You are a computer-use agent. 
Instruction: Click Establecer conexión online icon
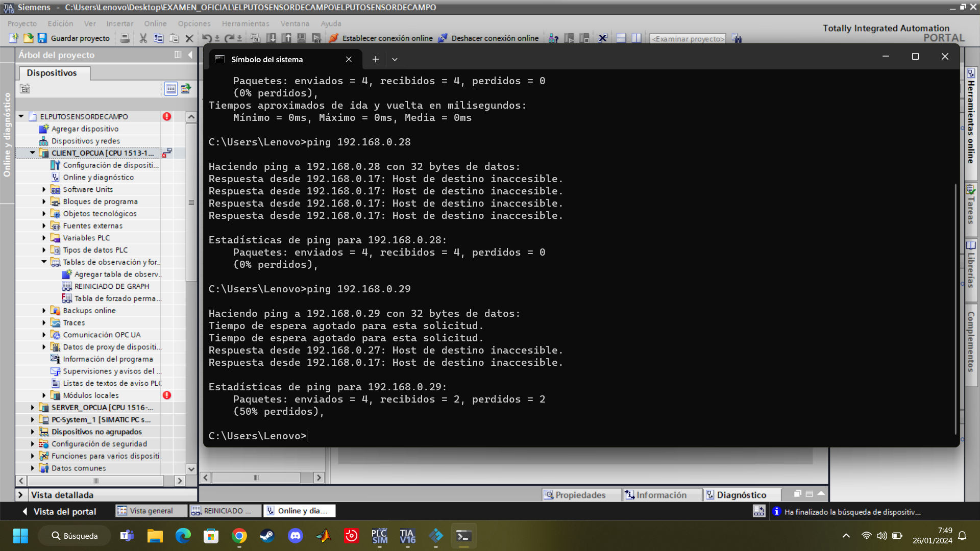pos(334,38)
